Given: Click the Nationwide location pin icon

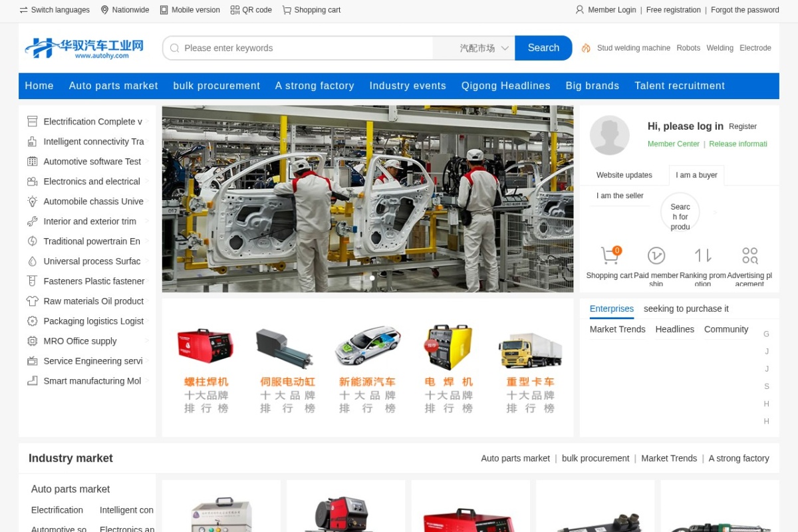Looking at the screenshot, I should (104, 10).
